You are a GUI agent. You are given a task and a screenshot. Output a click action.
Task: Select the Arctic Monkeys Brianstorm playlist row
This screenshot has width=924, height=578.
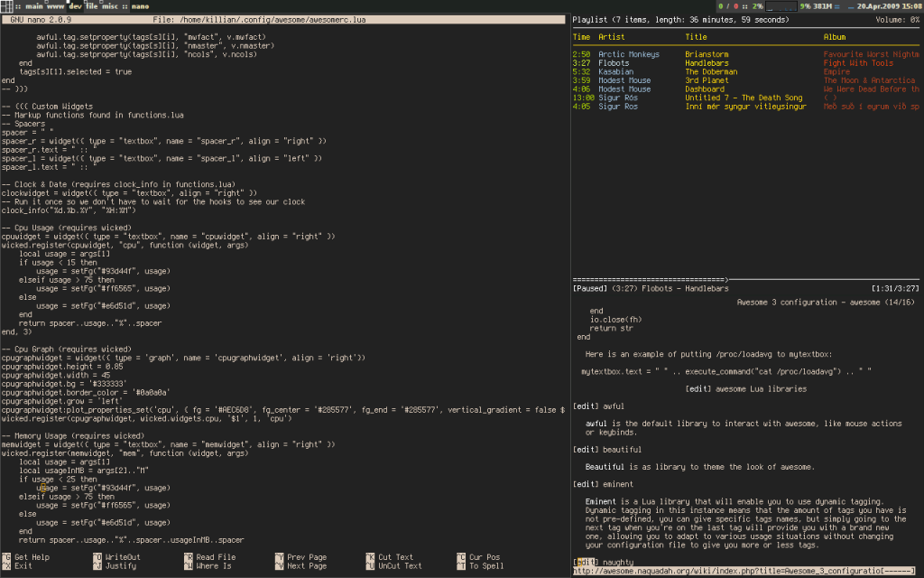click(745, 54)
